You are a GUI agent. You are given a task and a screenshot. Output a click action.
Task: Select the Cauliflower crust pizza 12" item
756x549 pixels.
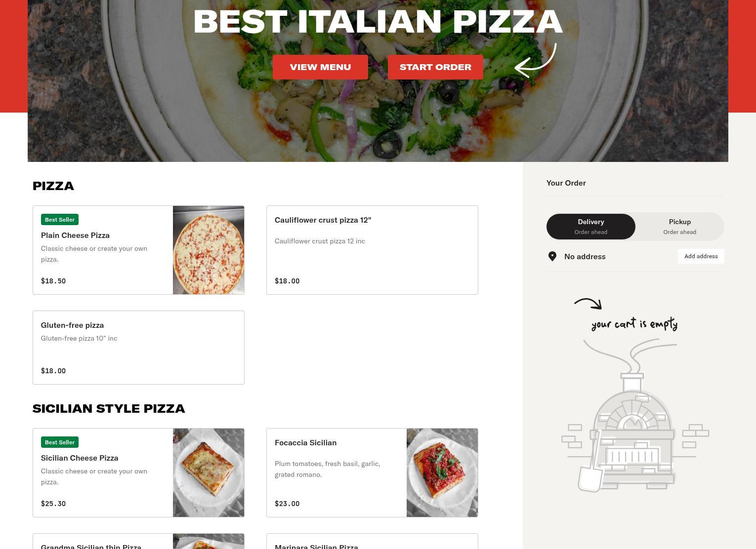pos(372,250)
